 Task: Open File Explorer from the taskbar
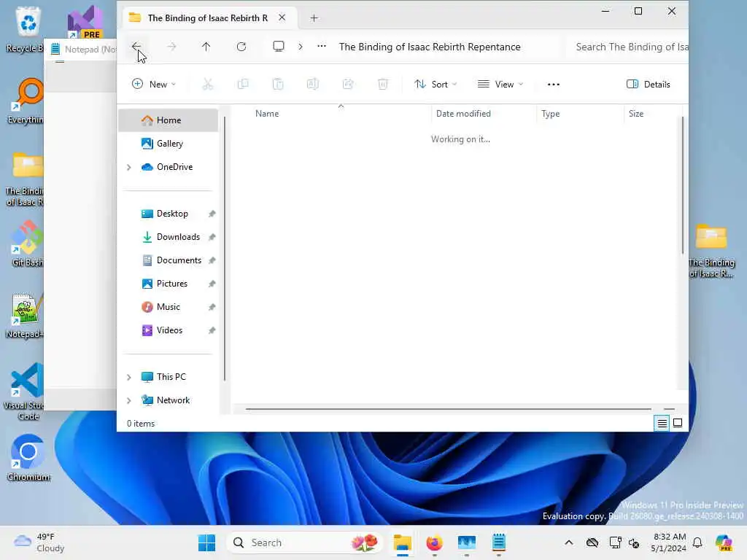[403, 542]
